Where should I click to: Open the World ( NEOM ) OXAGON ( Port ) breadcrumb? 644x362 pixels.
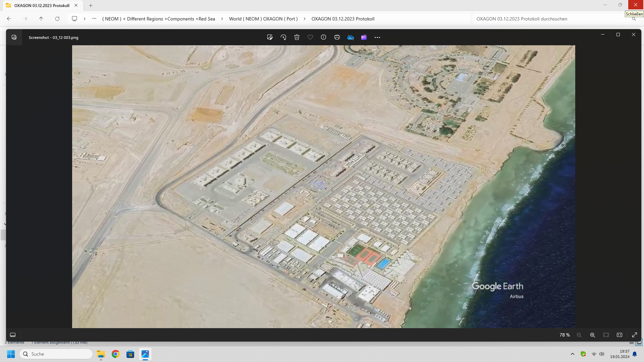[263, 19]
